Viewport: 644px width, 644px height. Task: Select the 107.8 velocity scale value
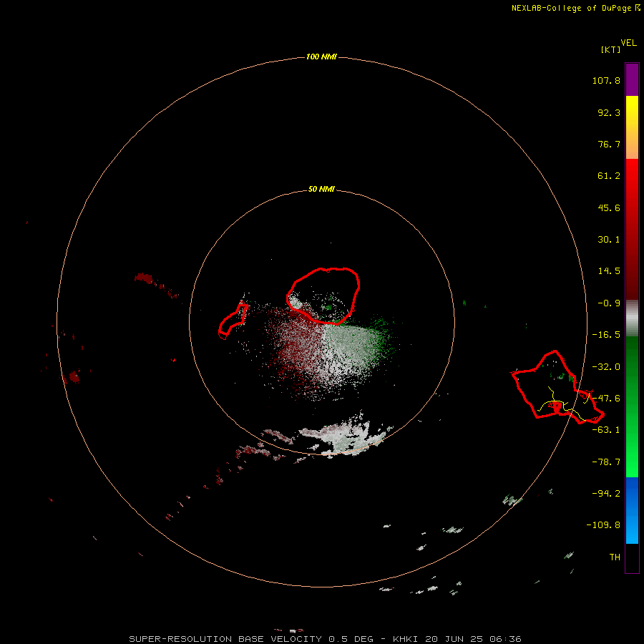(606, 80)
